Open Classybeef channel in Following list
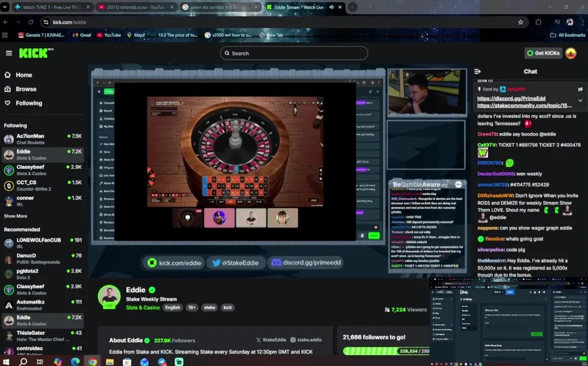Viewport: 588px width, 366px height. pos(43,170)
